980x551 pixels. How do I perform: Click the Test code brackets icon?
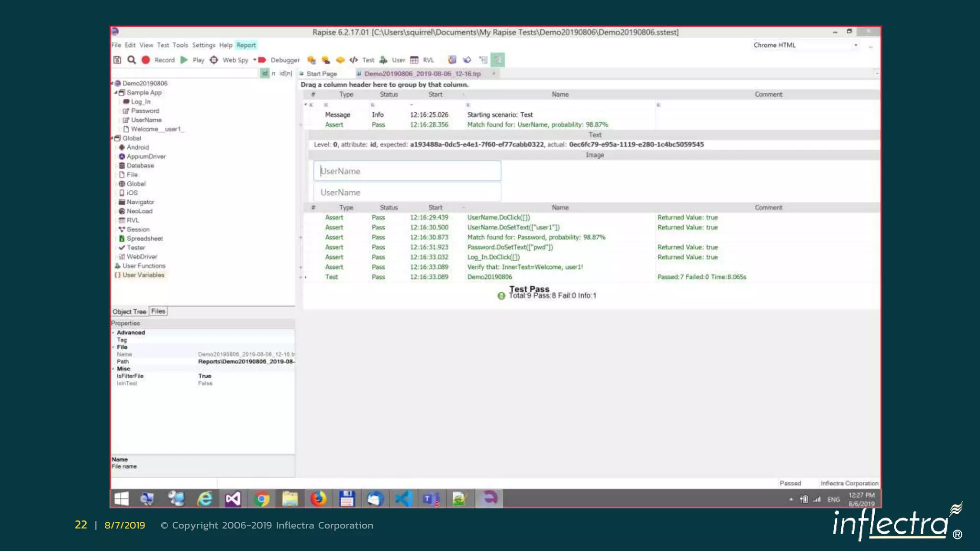pos(354,60)
